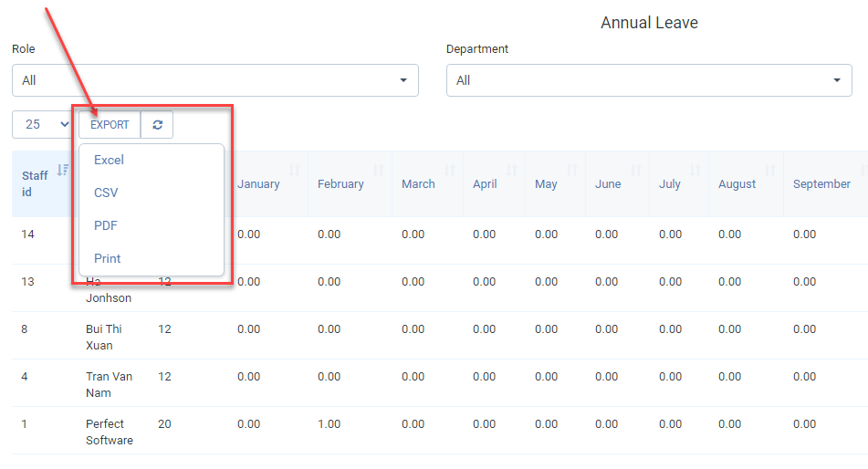Sort the August column
Viewport: 868px width, 469px height.
(770, 170)
